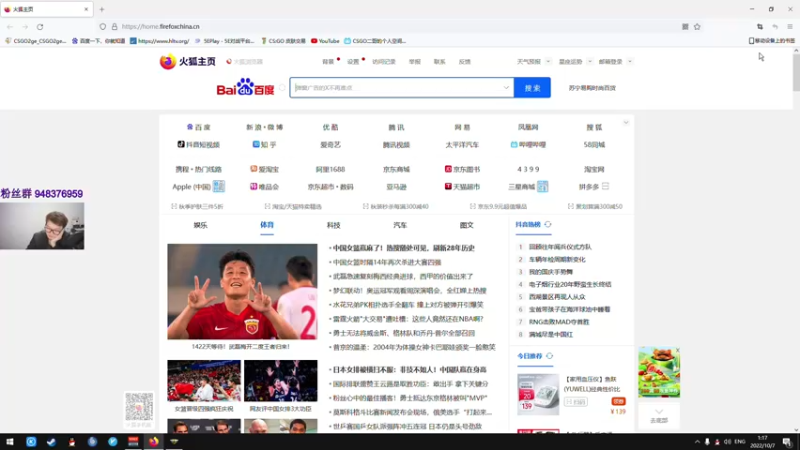Expand the 邮箱登录 dropdown
The height and width of the screenshot is (450, 800).
click(x=630, y=62)
